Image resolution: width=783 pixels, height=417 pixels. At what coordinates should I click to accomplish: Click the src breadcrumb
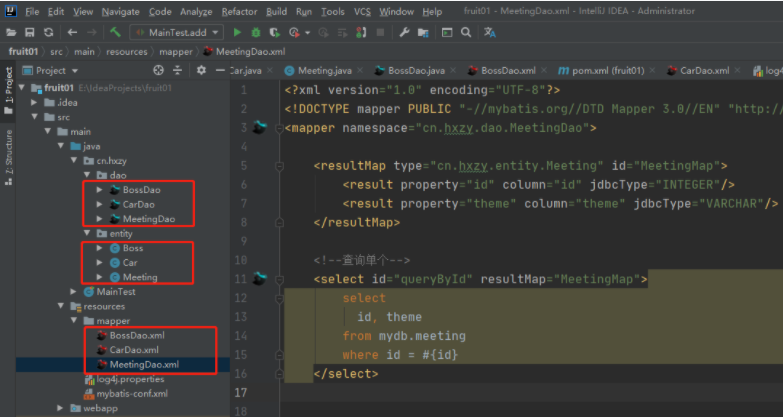(56, 51)
